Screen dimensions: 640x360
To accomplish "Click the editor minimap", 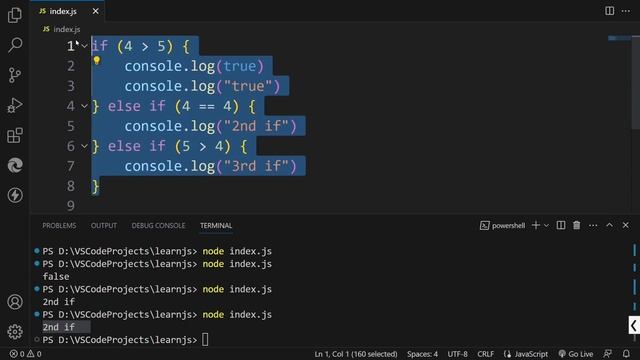I will click(619, 38).
